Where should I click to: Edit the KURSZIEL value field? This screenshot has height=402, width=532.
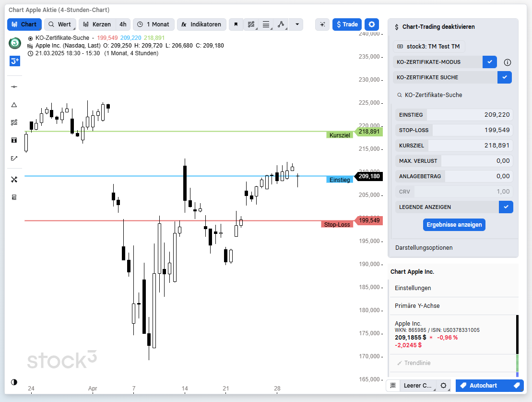[x=470, y=146]
